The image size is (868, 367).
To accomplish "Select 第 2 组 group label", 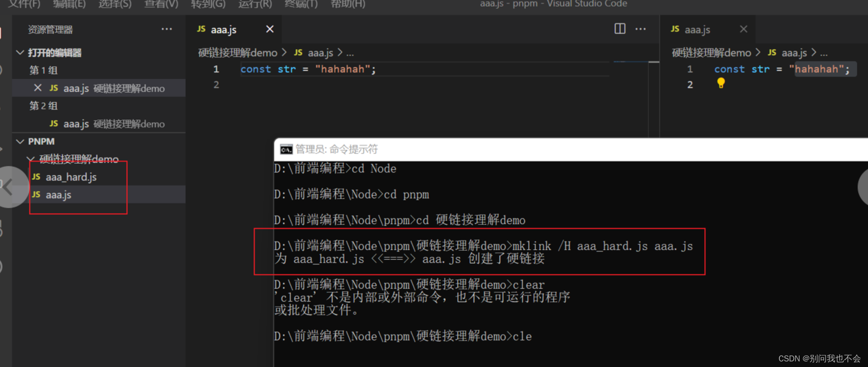I will point(43,106).
